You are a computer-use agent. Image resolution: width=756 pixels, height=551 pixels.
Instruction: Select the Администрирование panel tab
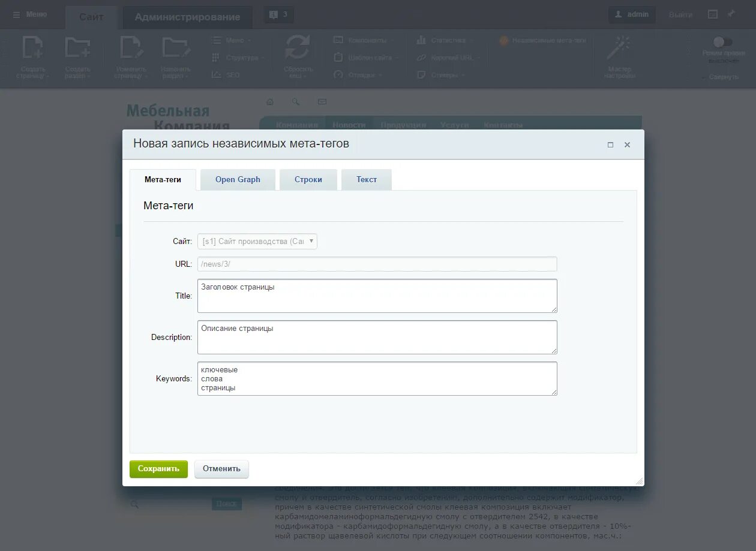(x=187, y=17)
